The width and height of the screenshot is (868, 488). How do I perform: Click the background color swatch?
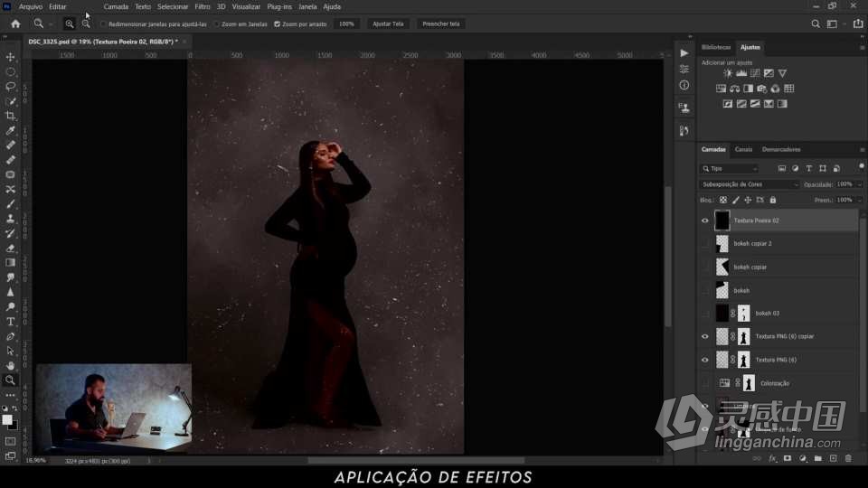tap(14, 426)
